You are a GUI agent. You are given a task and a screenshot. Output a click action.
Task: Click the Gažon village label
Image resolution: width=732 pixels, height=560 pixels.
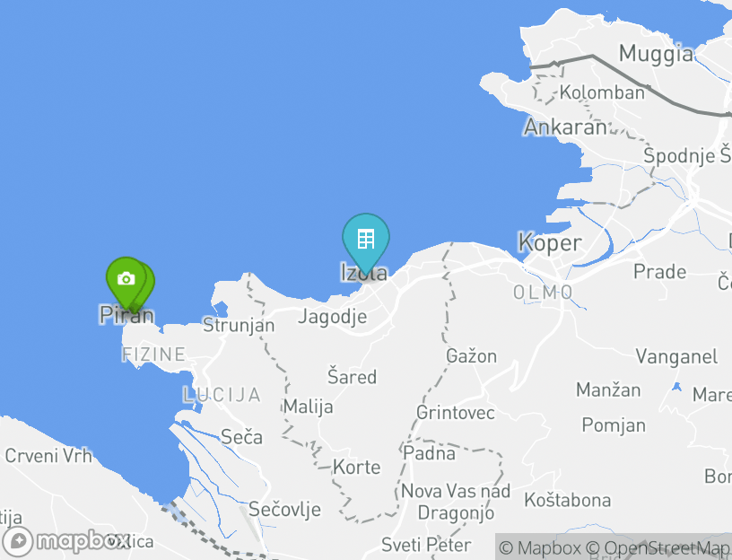pos(472,356)
